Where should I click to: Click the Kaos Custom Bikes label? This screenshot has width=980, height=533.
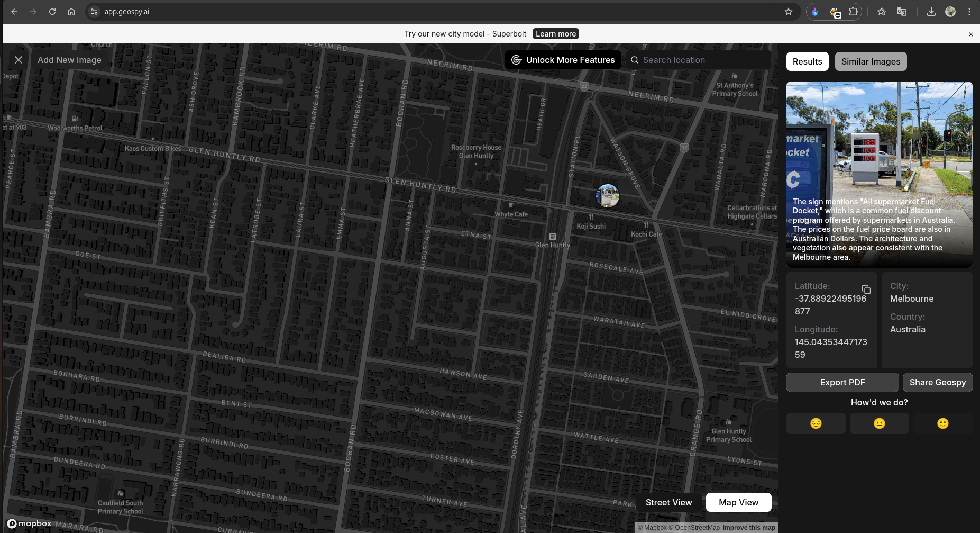click(x=153, y=149)
